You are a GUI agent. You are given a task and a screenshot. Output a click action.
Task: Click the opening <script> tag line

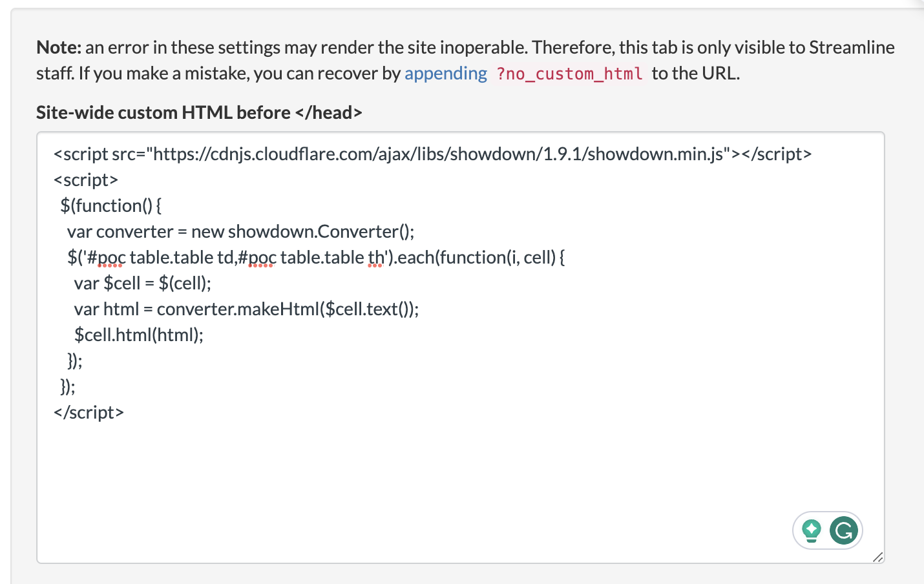(x=85, y=180)
